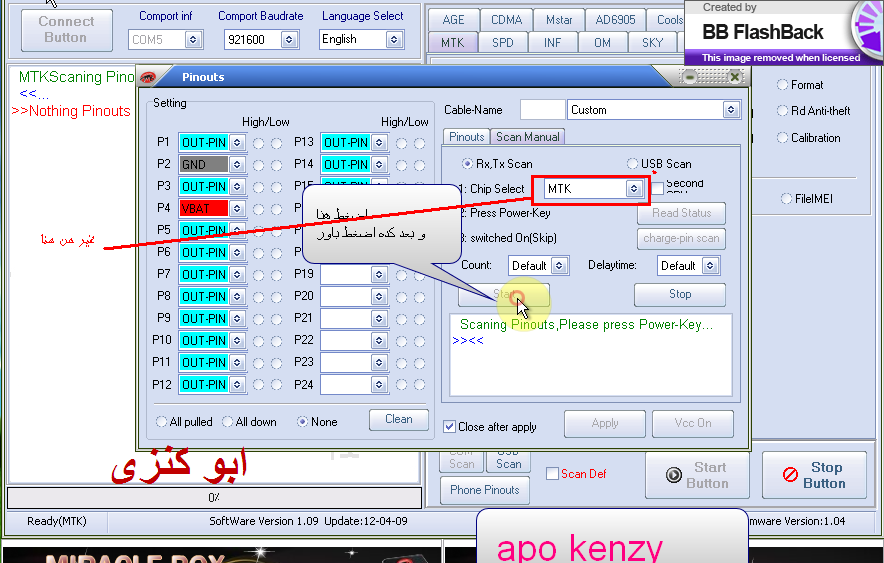Switch to the AGE tab
This screenshot has width=884, height=563.
click(453, 20)
